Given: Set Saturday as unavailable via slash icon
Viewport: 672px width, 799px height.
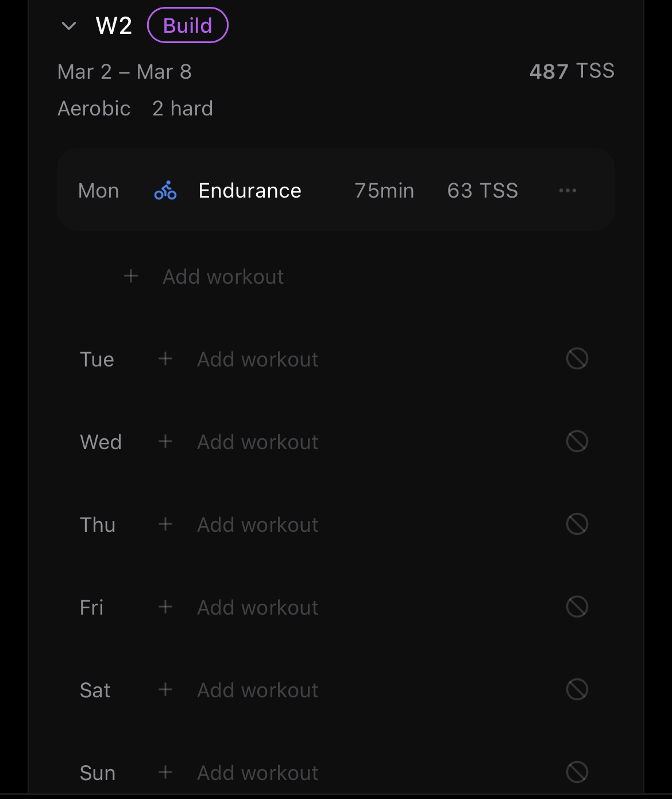Looking at the screenshot, I should click(577, 690).
